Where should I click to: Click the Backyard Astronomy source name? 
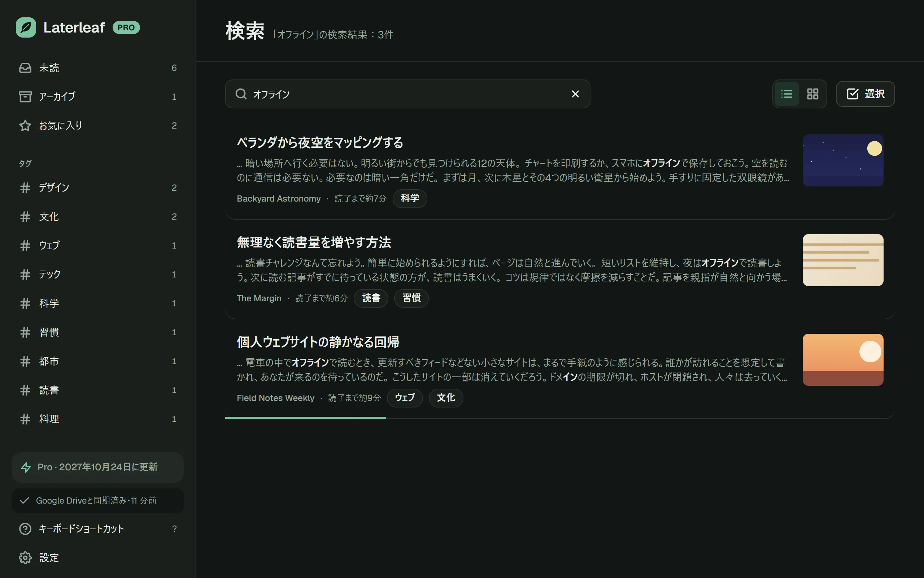click(279, 199)
